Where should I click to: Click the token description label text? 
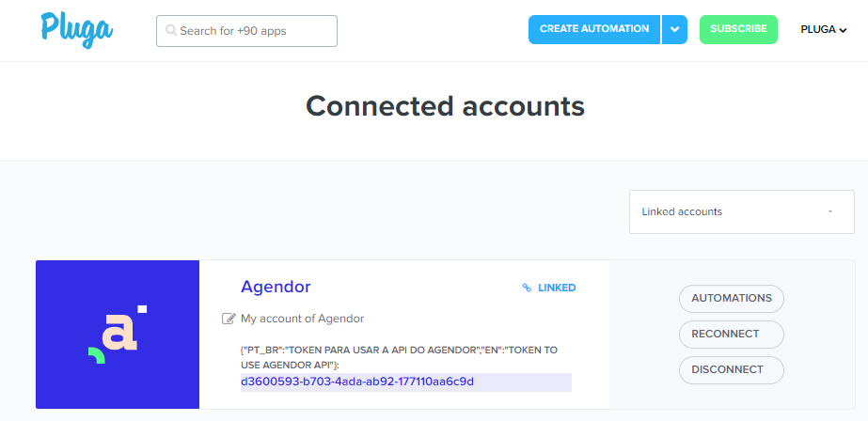coord(399,356)
